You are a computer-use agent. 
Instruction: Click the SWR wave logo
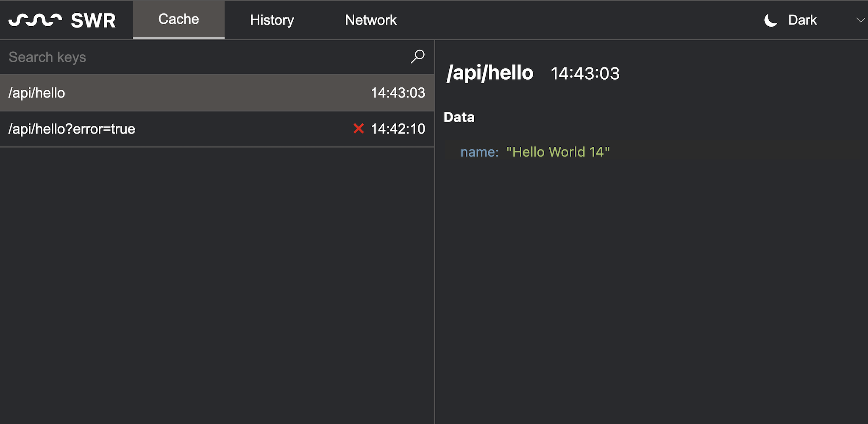click(x=35, y=20)
